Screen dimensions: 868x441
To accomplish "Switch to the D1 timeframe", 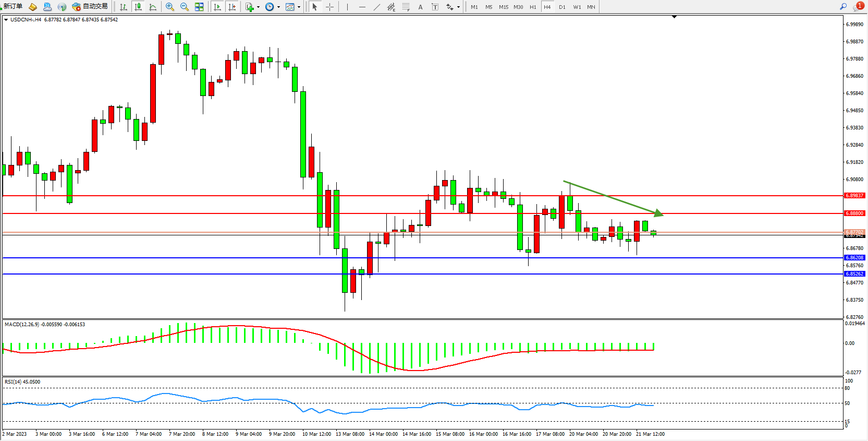I will point(562,7).
